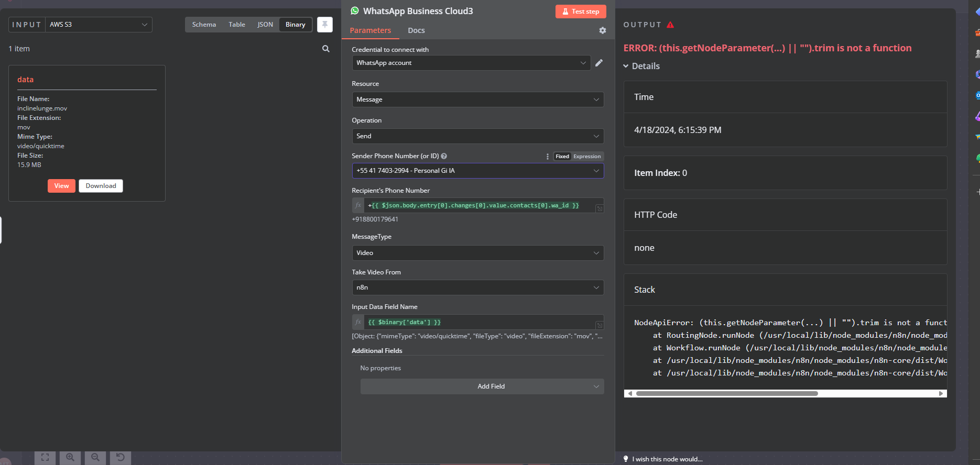Zoom out on the canvas
Viewport: 980px width, 465px height.
[x=95, y=458]
